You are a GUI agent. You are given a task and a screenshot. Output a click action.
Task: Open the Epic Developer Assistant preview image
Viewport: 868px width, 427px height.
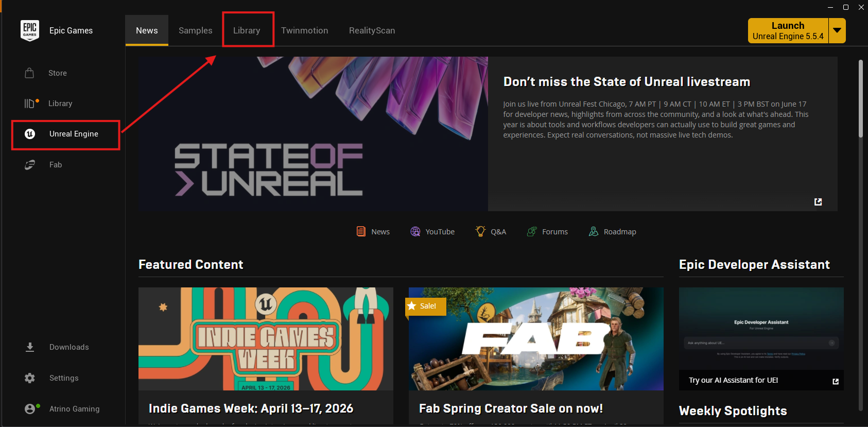[761, 329]
